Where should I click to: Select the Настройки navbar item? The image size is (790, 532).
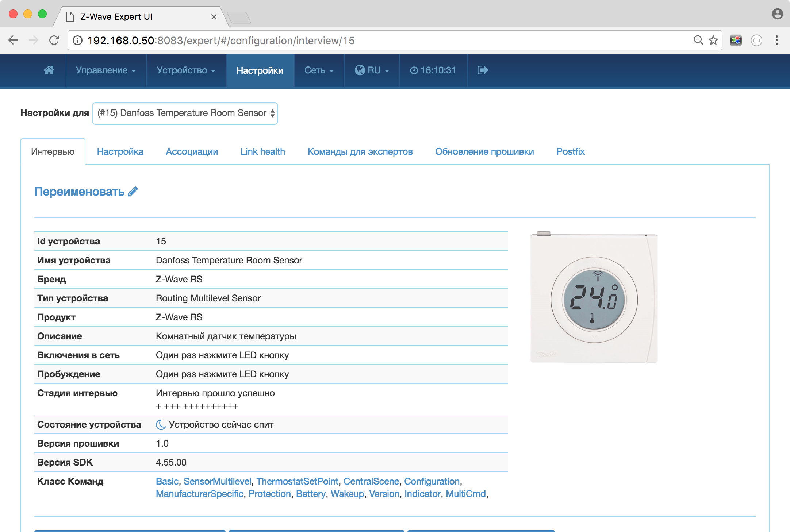point(260,70)
